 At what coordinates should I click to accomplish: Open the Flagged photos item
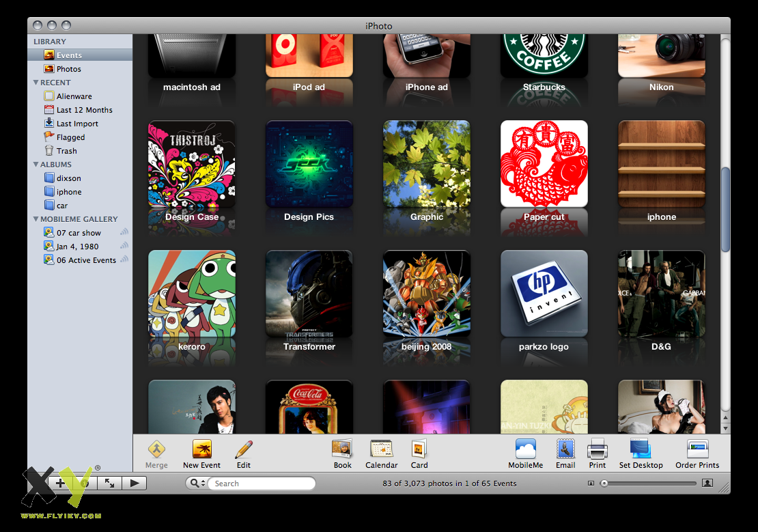coord(80,137)
